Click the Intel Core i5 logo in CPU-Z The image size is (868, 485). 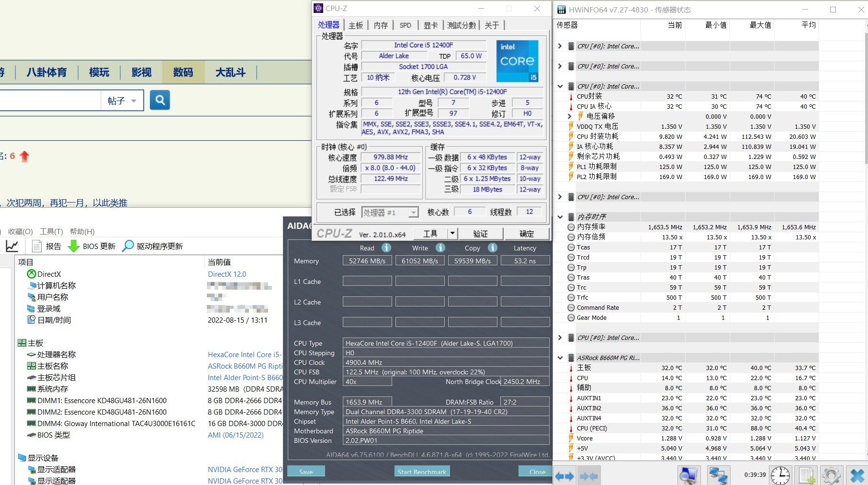[517, 61]
